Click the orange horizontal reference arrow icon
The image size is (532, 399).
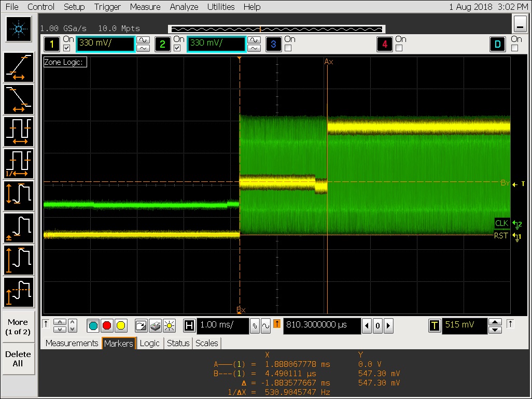click(x=277, y=324)
